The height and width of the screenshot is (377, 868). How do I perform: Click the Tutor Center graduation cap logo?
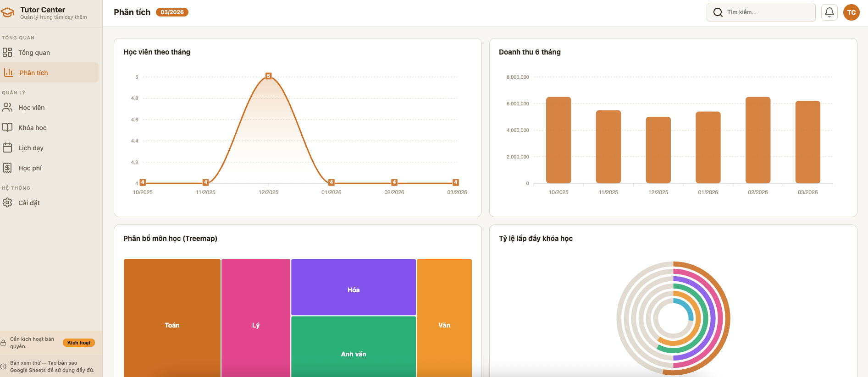(8, 13)
